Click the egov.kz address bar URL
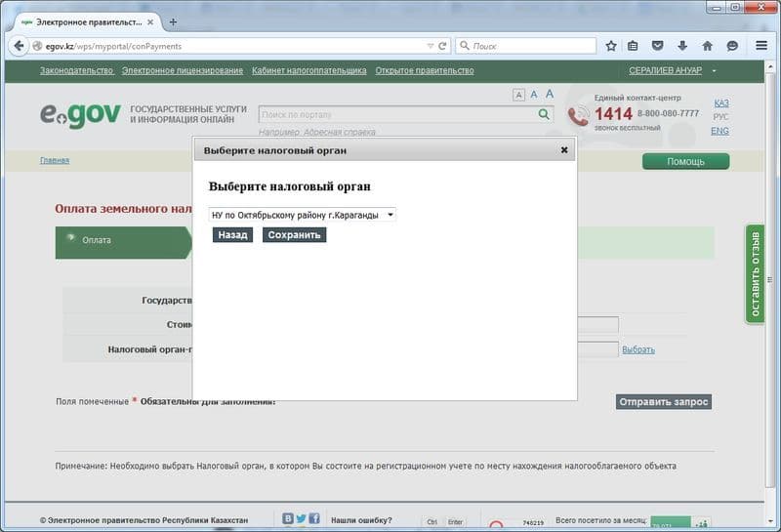 click(x=113, y=46)
